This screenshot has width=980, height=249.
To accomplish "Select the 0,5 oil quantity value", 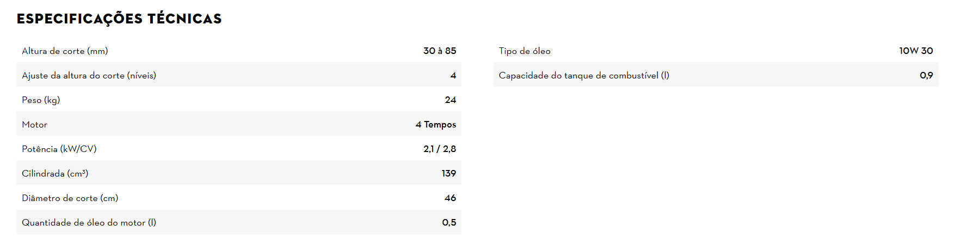I will (449, 222).
